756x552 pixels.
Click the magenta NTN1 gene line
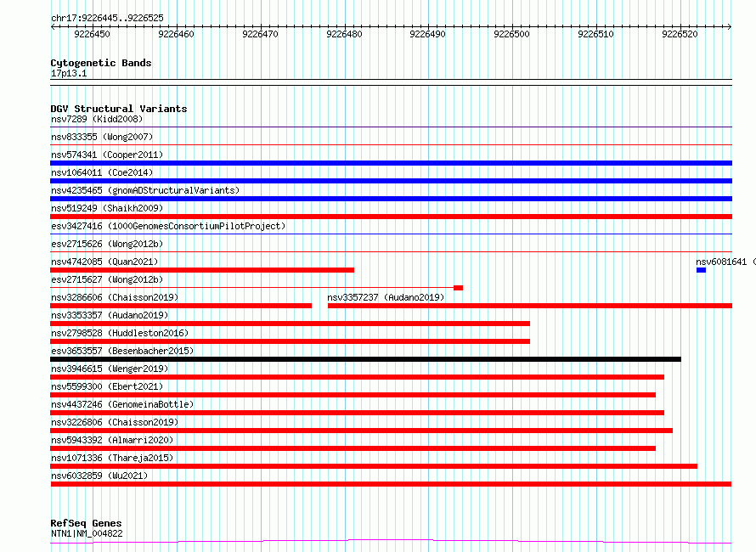[391, 542]
